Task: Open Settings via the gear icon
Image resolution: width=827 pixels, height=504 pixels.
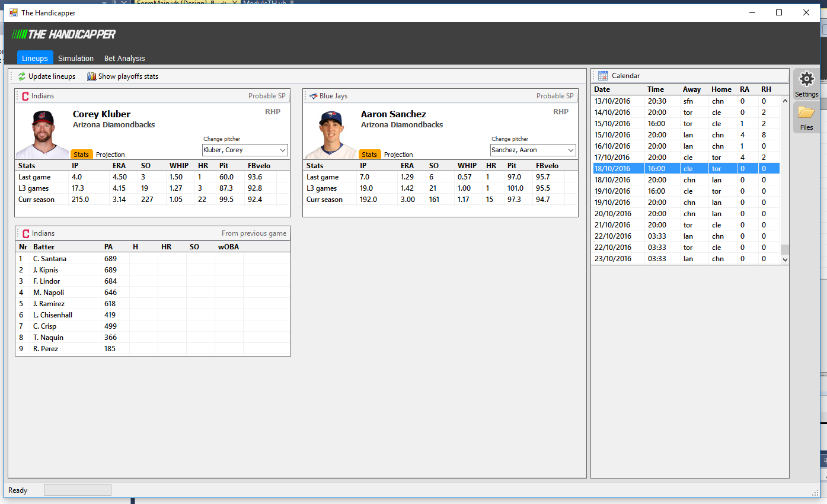Action: click(806, 79)
